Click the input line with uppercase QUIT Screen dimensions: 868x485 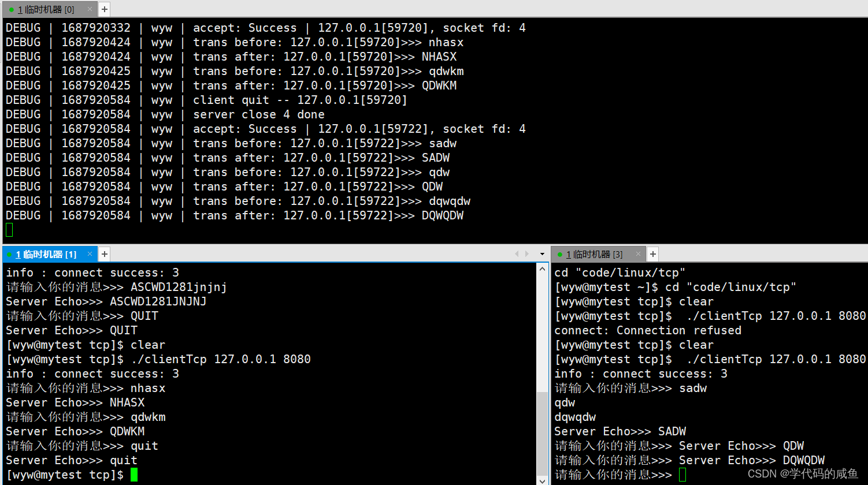point(81,316)
